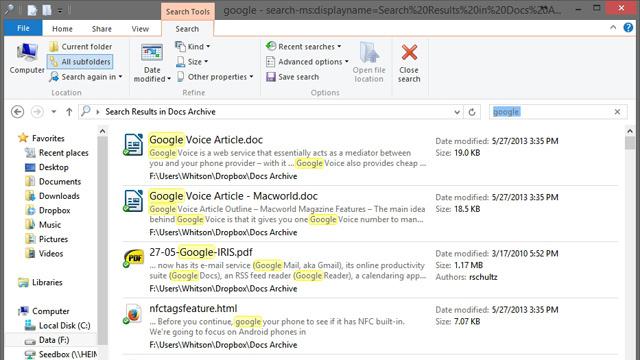The width and height of the screenshot is (640, 360).
Task: Open the Size filter dropdown
Action: tap(191, 62)
